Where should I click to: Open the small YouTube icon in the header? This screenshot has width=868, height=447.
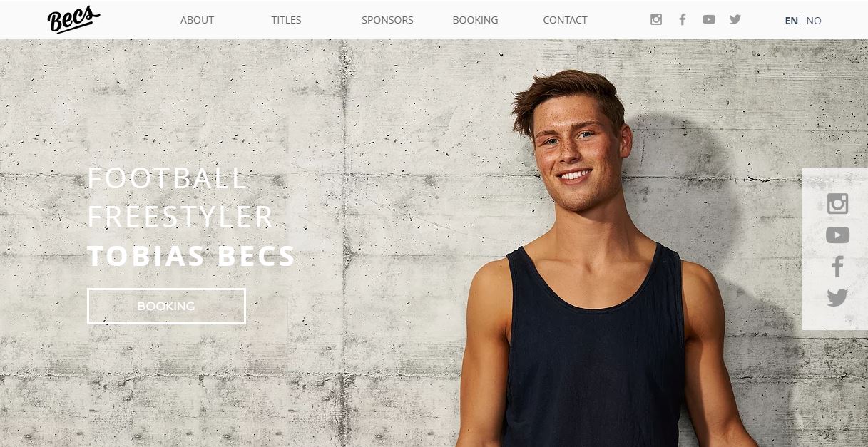point(708,19)
